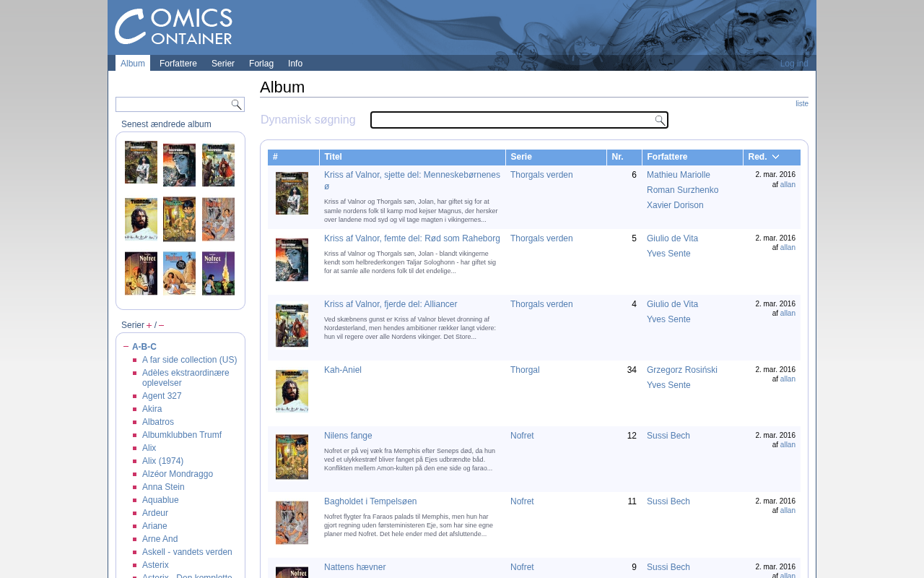
Task: Open bottom-row last Nofret cover in sidebar
Action: [x=218, y=274]
